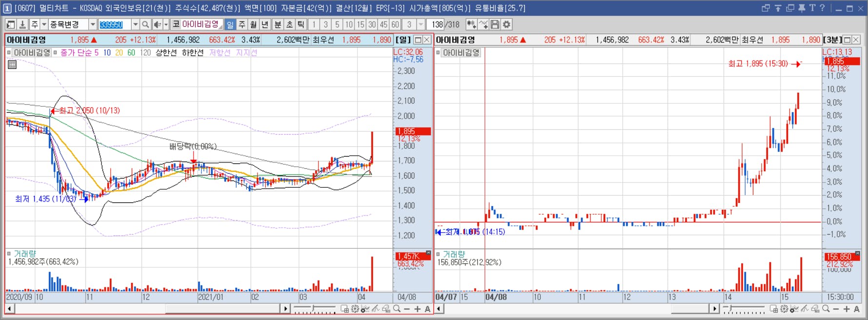868x320 pixels.
Task: Zoom in with plus icon under left chart
Action: pos(417,309)
